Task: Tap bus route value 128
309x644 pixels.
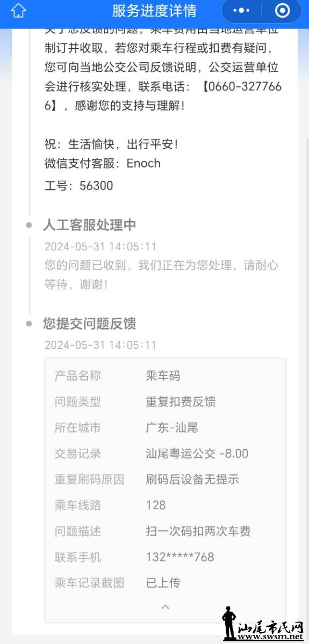Action: (156, 505)
